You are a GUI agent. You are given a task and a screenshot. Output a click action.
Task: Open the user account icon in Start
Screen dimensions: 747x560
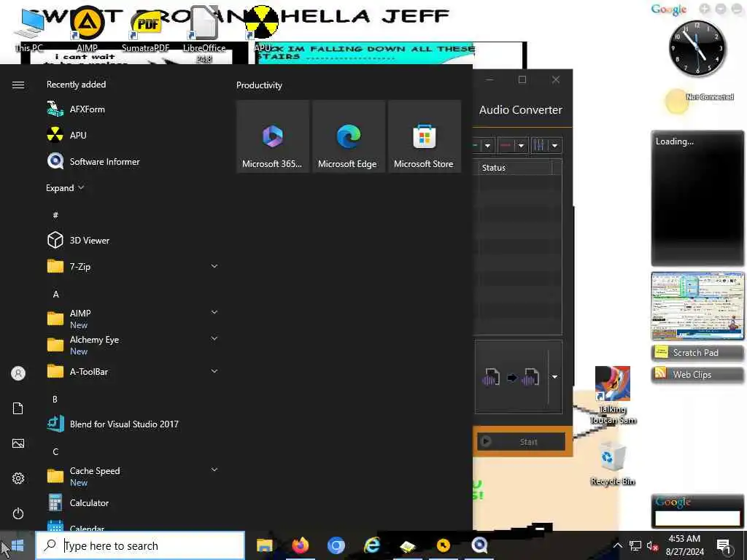point(18,373)
